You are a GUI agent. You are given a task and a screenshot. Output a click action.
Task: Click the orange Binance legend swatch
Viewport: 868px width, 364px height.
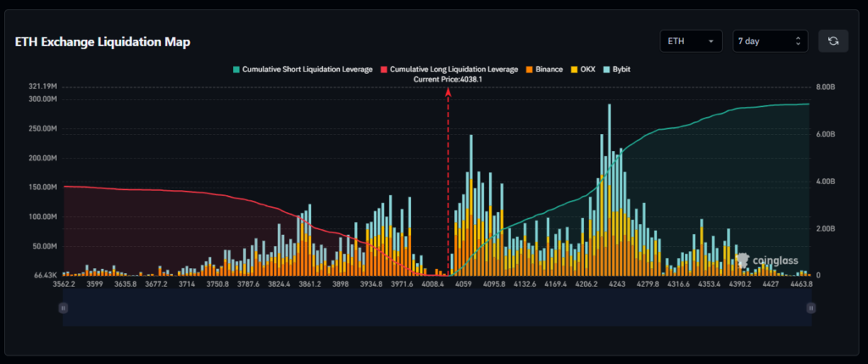click(529, 70)
